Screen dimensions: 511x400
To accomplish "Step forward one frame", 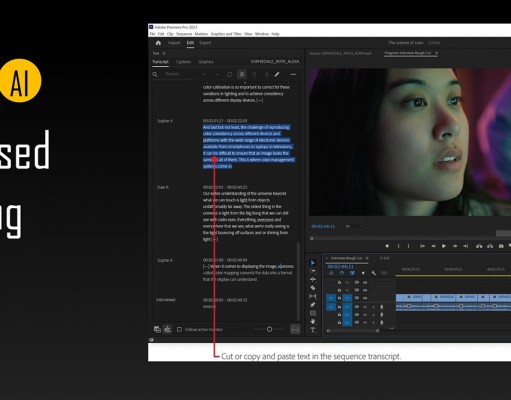I will (x=455, y=246).
